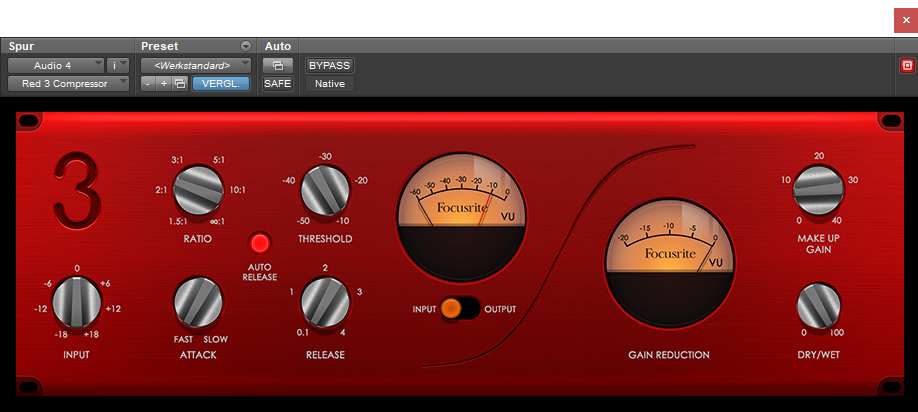Click the Release knob
This screenshot has height=412, width=918.
click(325, 303)
